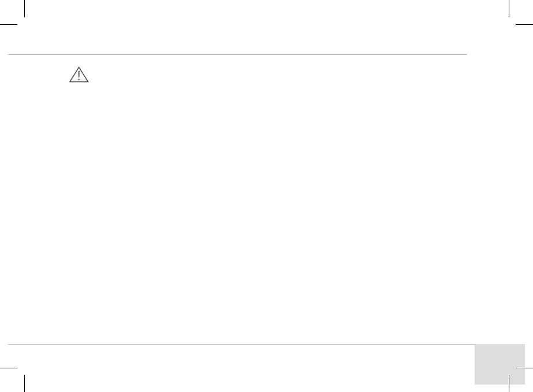This screenshot has height=392, width=533.
Task: Click the middle of the header rule
Action: coord(237,55)
